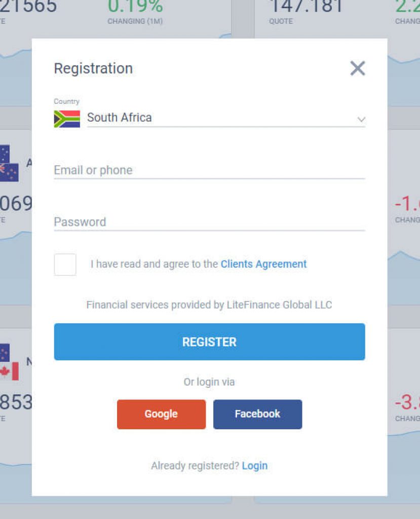The height and width of the screenshot is (519, 420).
Task: Open the Clients Agreement link
Action: click(x=263, y=264)
